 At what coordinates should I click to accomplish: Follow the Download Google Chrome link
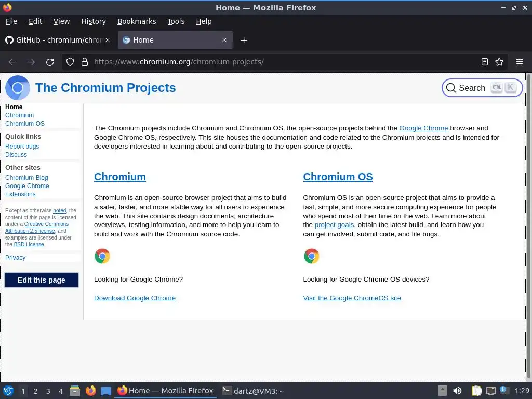[x=135, y=298]
